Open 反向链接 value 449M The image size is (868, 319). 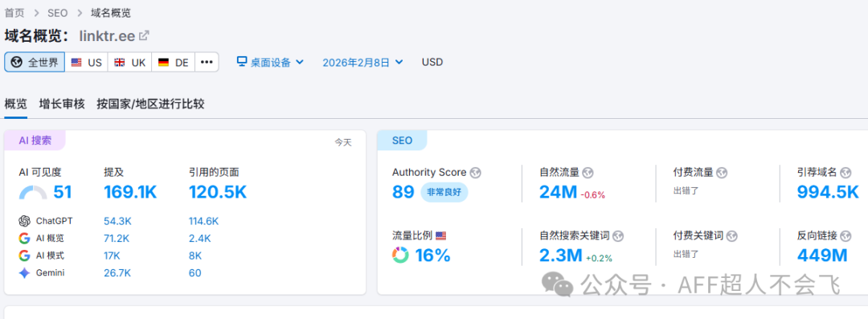tap(822, 256)
